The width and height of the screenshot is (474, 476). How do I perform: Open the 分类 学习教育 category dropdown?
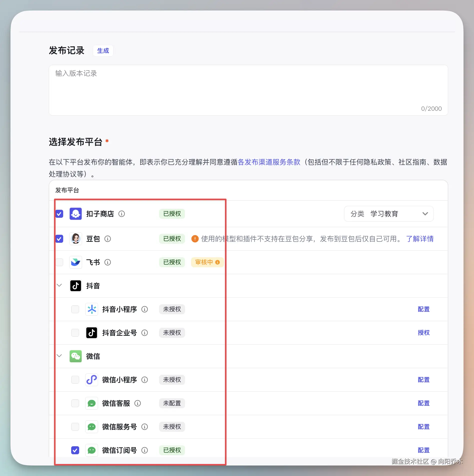coord(389,214)
